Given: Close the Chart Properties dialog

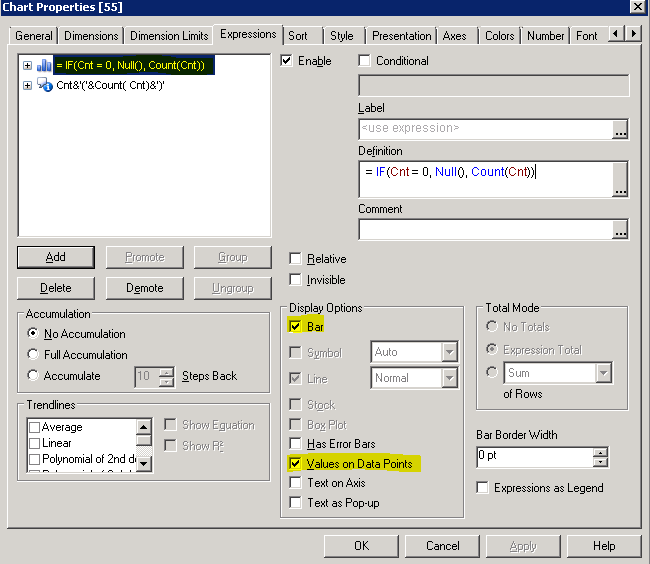Looking at the screenshot, I should point(636,8).
